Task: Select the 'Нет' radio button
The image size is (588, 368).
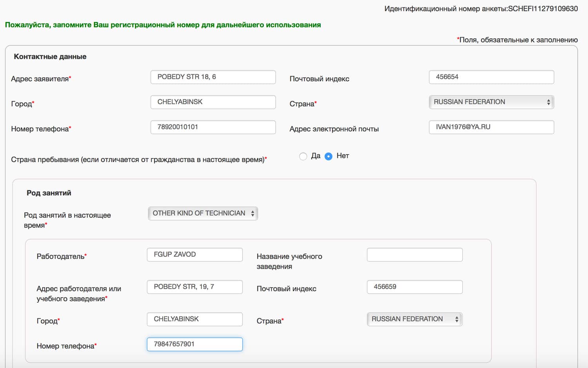Action: point(328,157)
